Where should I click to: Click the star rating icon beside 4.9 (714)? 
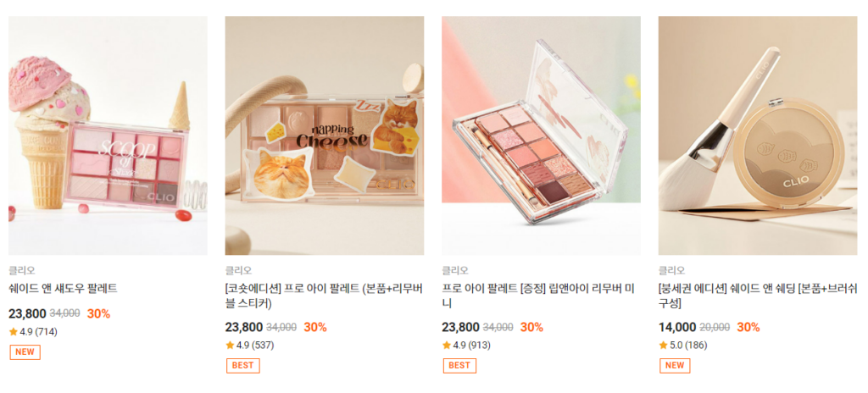[14, 332]
